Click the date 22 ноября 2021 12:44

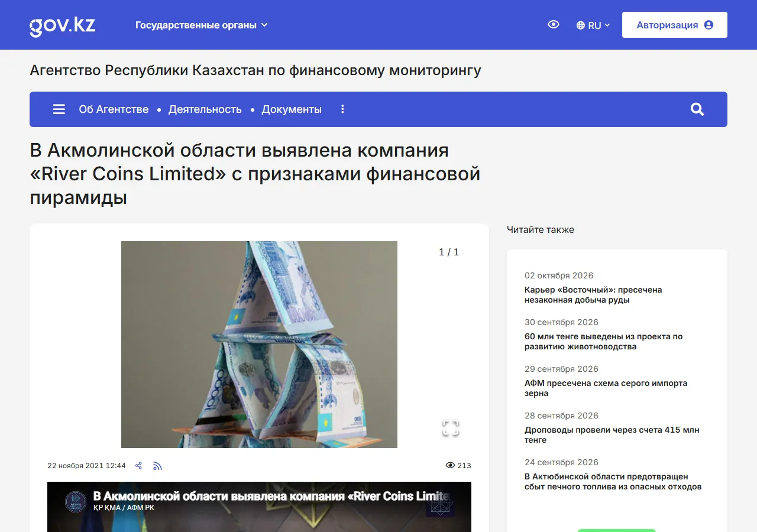pyautogui.click(x=86, y=466)
